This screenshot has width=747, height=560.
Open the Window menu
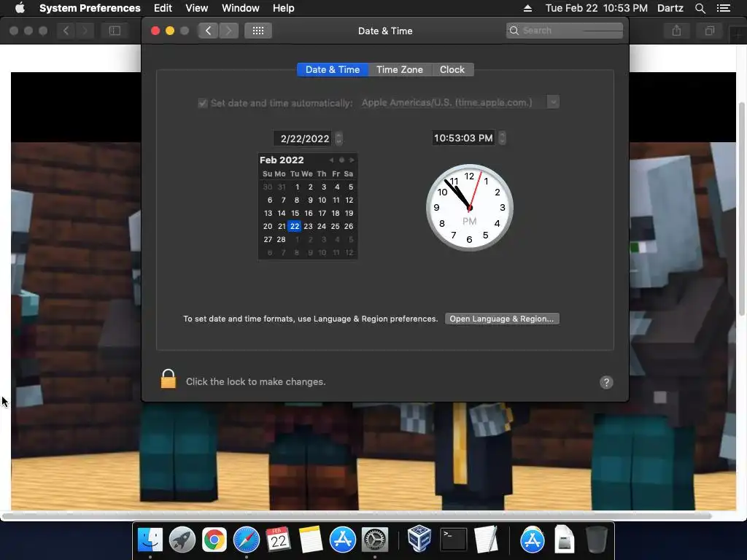[241, 8]
